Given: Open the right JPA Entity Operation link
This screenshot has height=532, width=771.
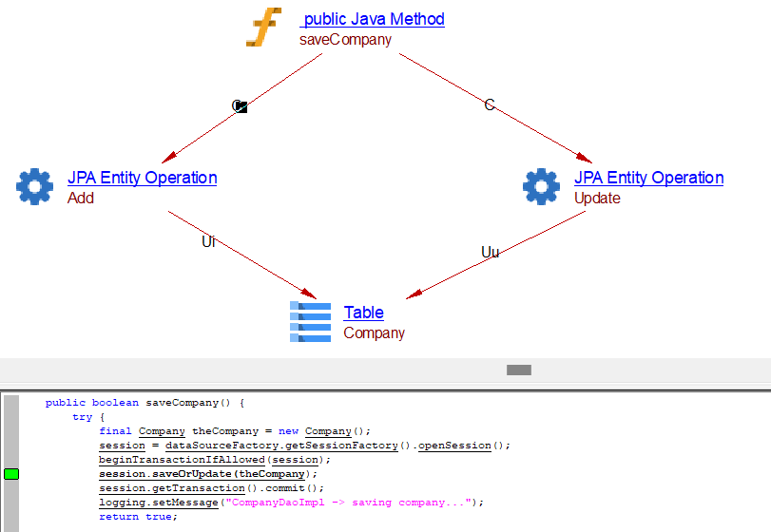Looking at the screenshot, I should pos(648,178).
